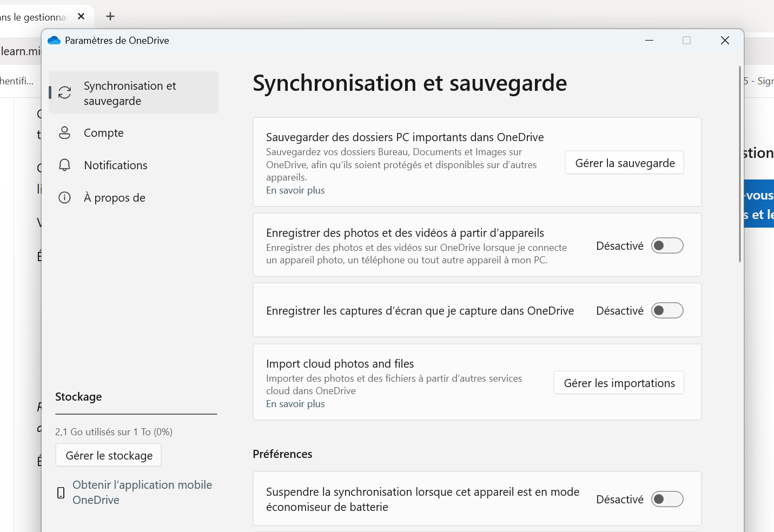The height and width of the screenshot is (532, 774).
Task: Click Enregistrer des photos et des vidéos title
Action: click(405, 233)
